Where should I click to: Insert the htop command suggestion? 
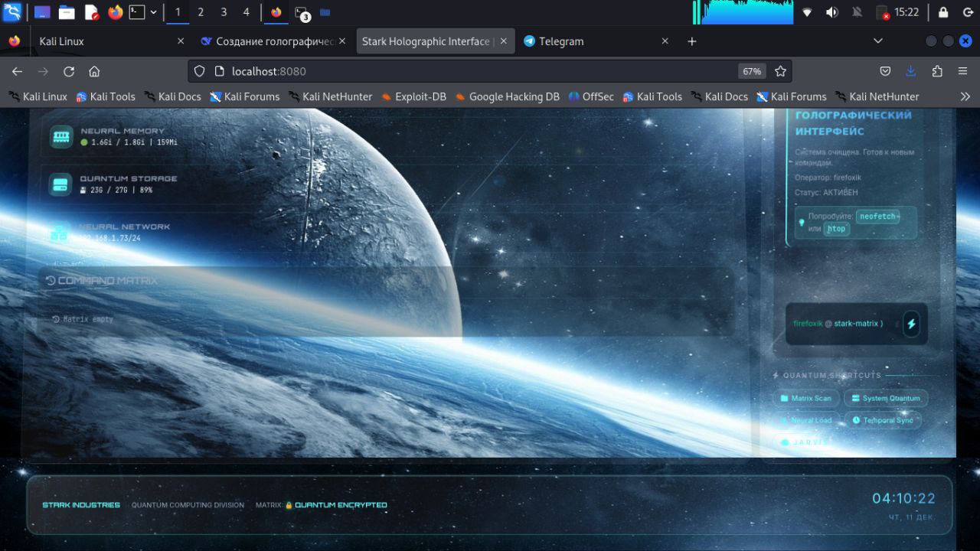837,229
